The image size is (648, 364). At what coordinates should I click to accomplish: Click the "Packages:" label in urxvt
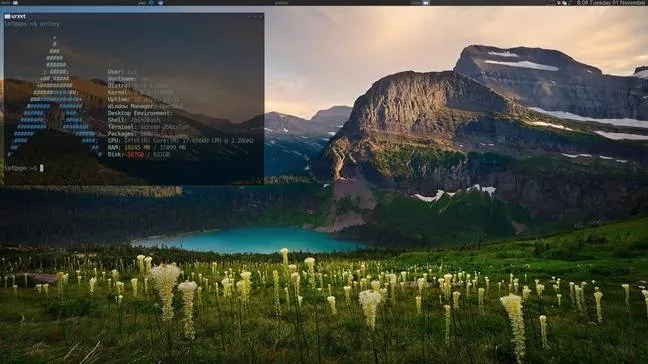123,134
